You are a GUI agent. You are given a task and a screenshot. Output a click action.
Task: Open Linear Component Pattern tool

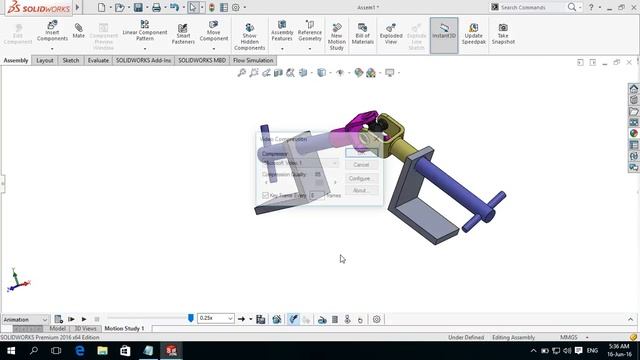tap(145, 31)
